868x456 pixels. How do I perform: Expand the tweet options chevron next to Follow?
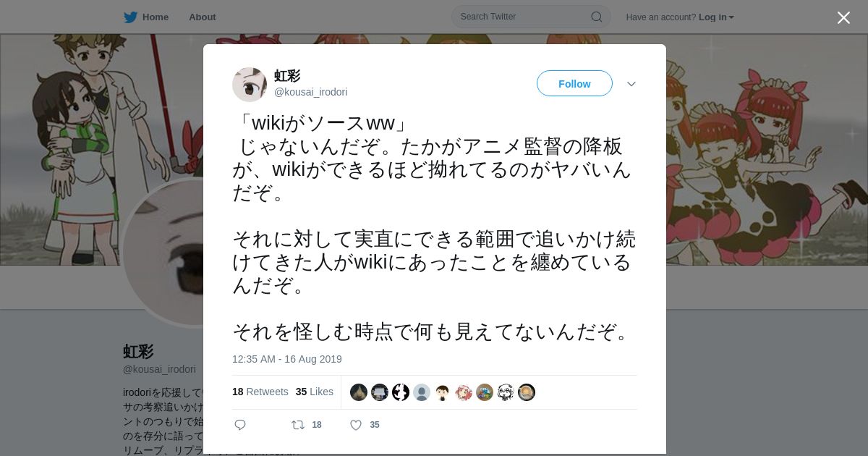tap(631, 84)
